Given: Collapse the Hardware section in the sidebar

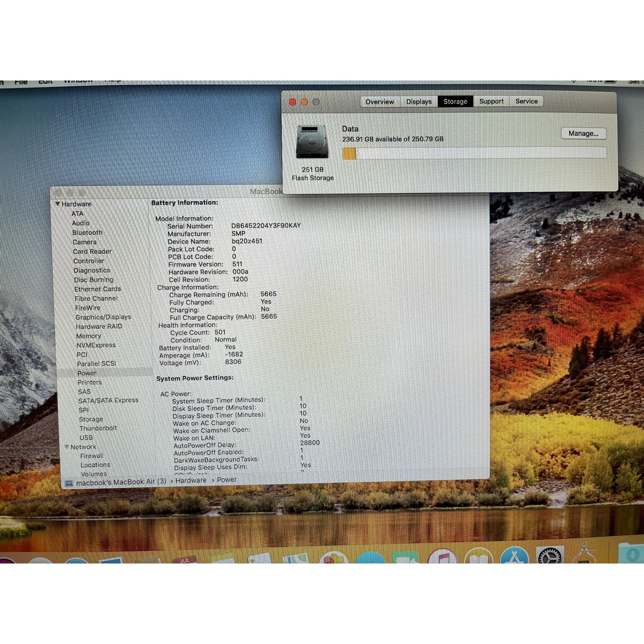Looking at the screenshot, I should click(x=58, y=204).
